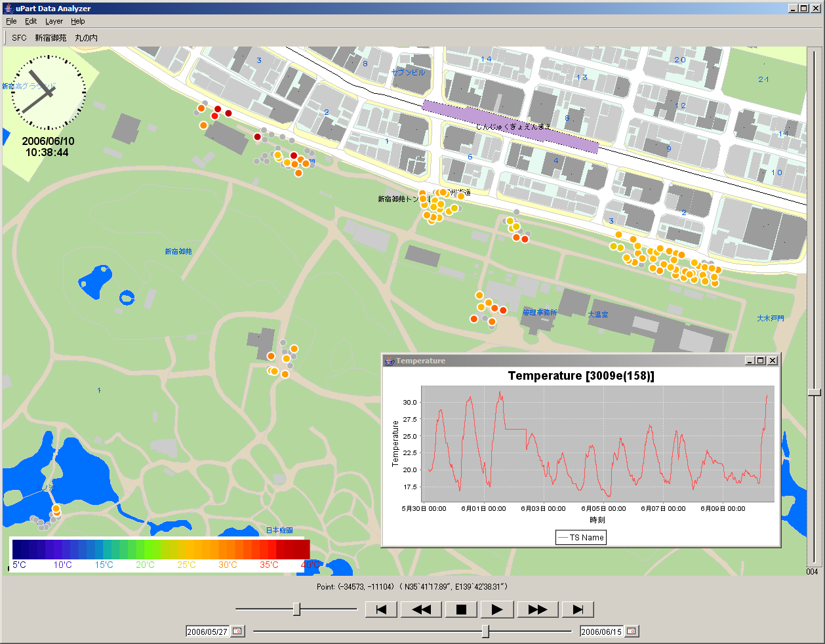The image size is (825, 644).
Task: Click the playback speed slider handle
Action: tap(296, 609)
